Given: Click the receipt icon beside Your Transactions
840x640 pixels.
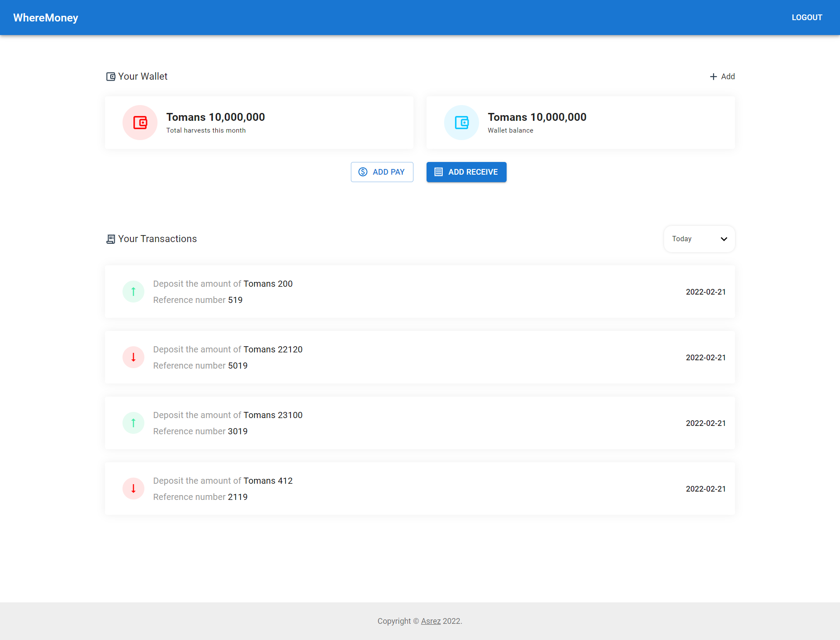Looking at the screenshot, I should (111, 239).
